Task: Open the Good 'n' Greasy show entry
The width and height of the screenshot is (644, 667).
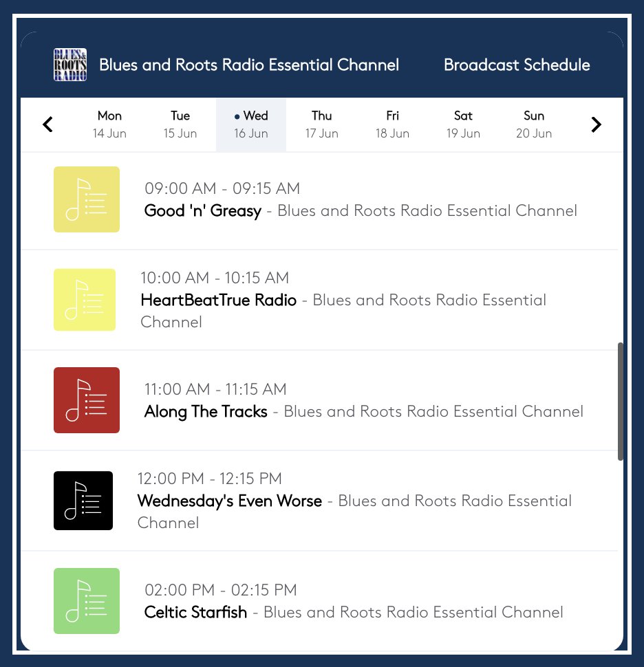Action: (202, 210)
